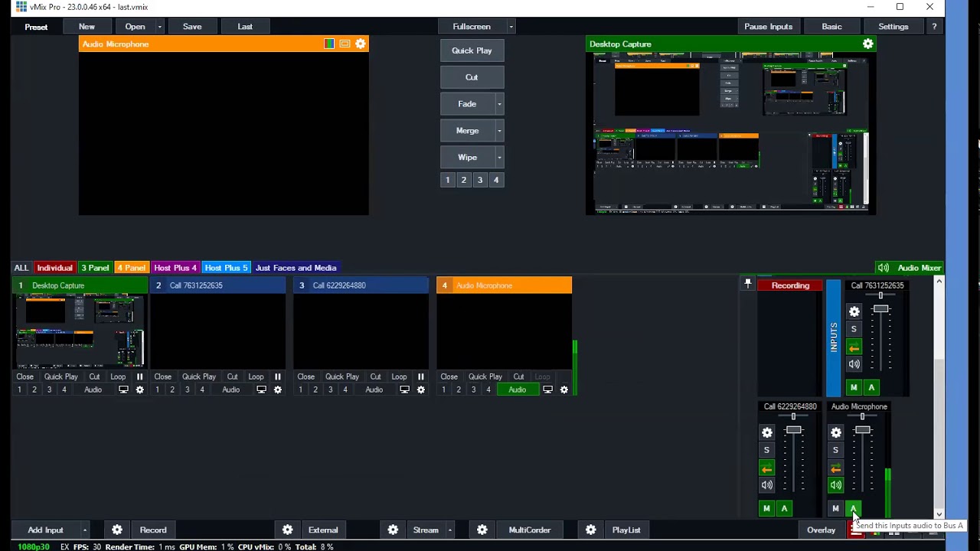Expand the Wipe transition dropdown arrow

[x=499, y=158]
